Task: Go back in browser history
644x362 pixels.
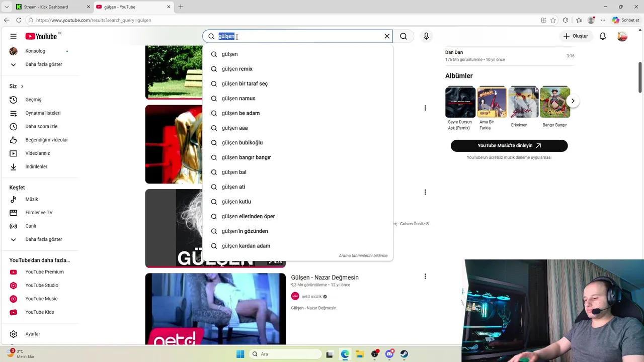Action: point(7,20)
